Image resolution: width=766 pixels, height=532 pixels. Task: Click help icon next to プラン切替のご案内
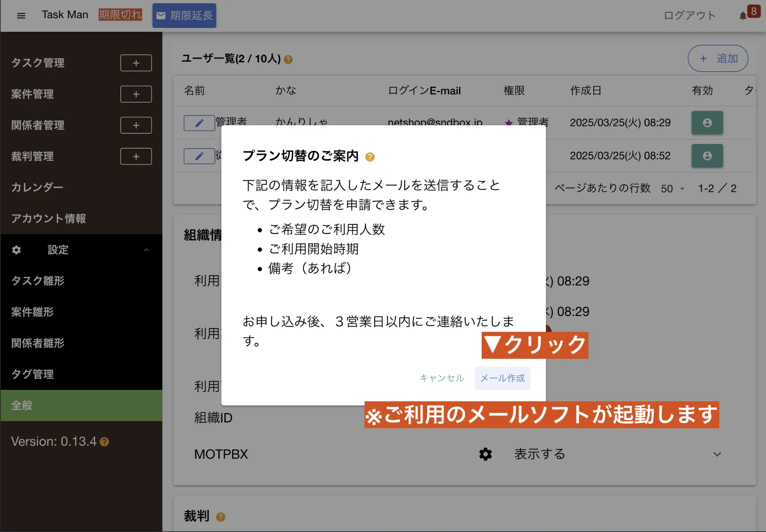(370, 157)
